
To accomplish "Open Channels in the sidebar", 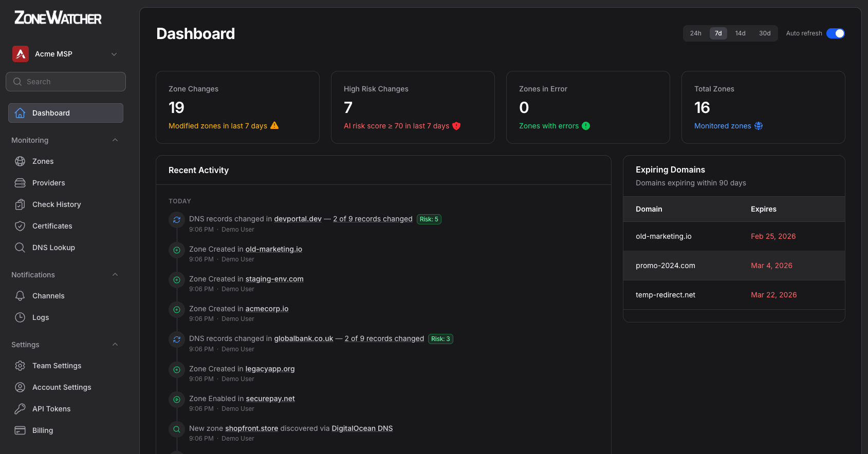I will click(x=66, y=296).
